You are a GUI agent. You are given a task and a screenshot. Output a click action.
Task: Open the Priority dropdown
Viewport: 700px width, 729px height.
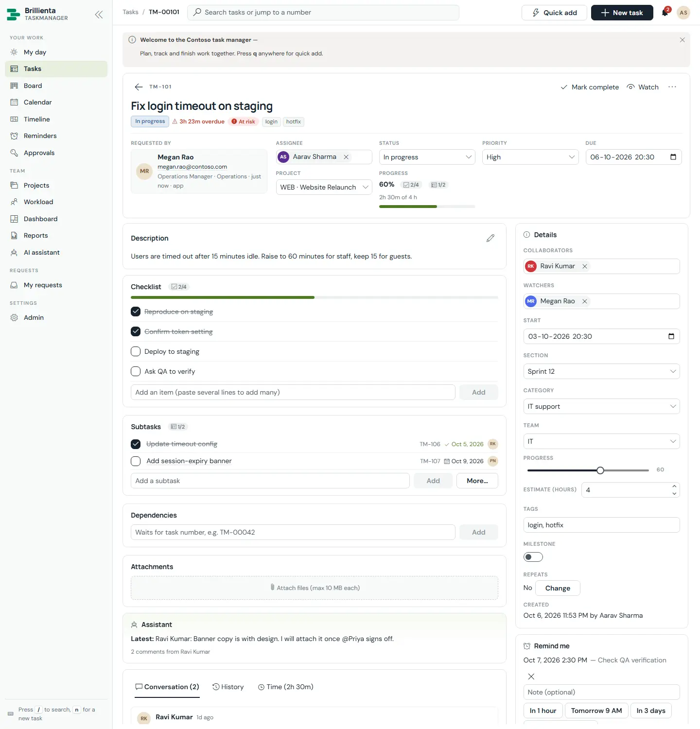pyautogui.click(x=530, y=157)
